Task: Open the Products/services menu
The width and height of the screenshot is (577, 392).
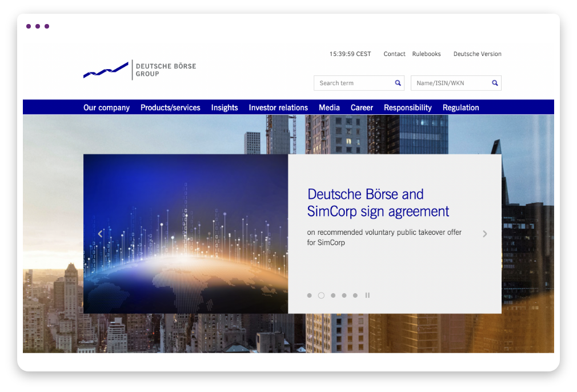Action: tap(170, 107)
